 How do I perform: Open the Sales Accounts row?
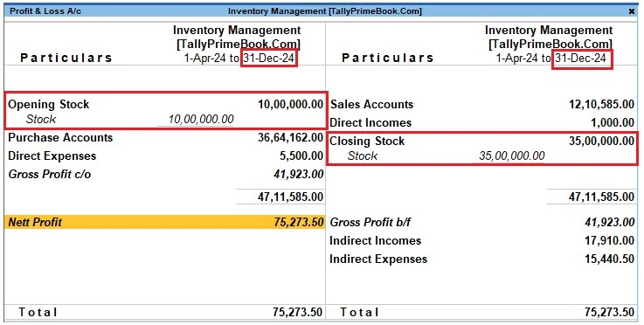pyautogui.click(x=482, y=104)
